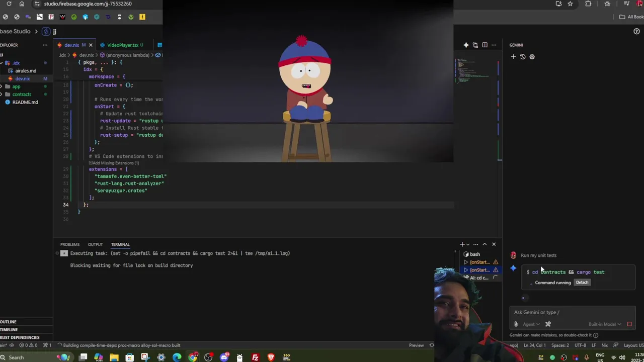644x362 pixels.
Task: Open terminal panel more actions ellipsis
Action: 475,244
